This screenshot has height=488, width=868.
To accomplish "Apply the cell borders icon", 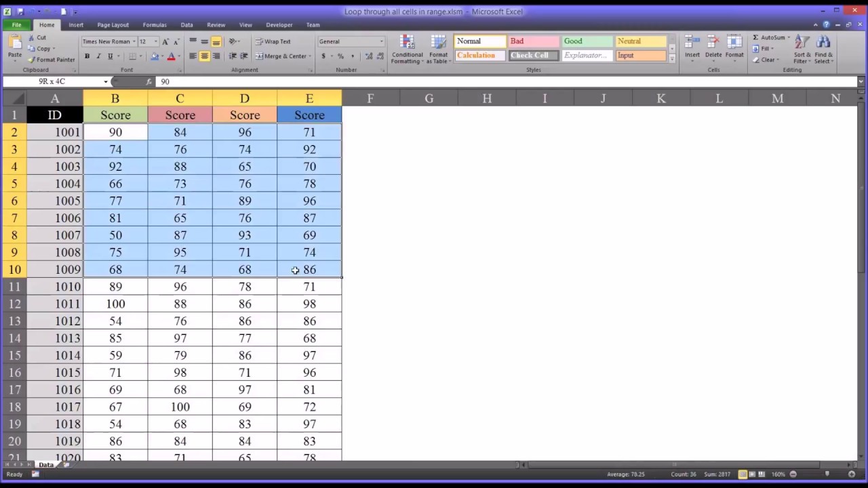I will [x=132, y=56].
